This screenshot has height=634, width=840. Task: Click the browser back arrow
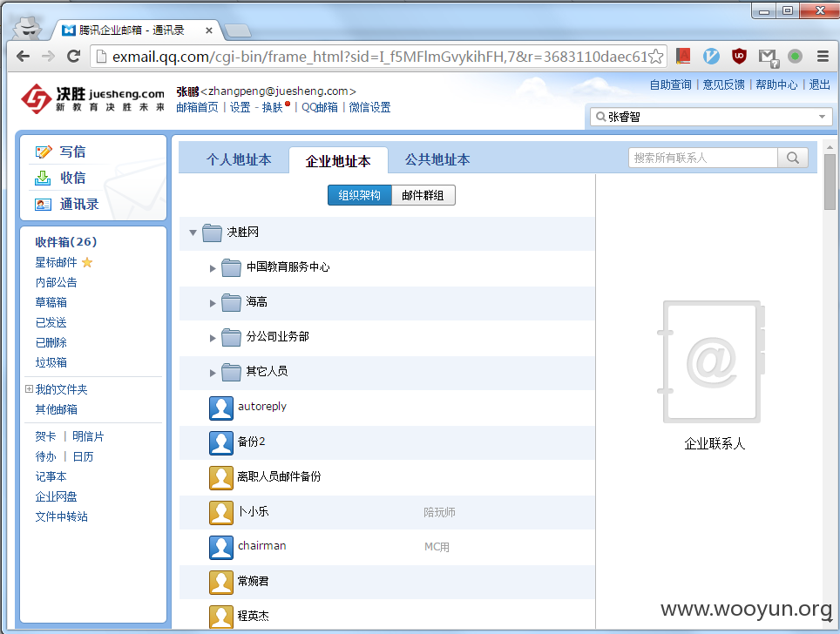[23, 57]
